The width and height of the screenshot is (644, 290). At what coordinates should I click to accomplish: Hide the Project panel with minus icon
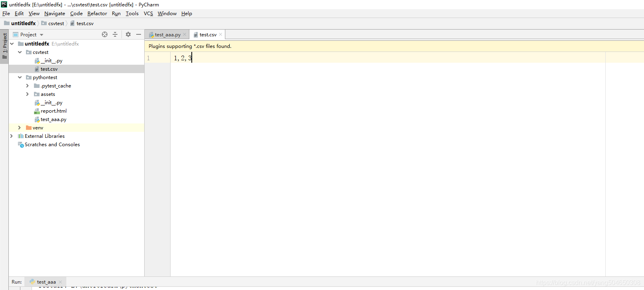[x=139, y=34]
